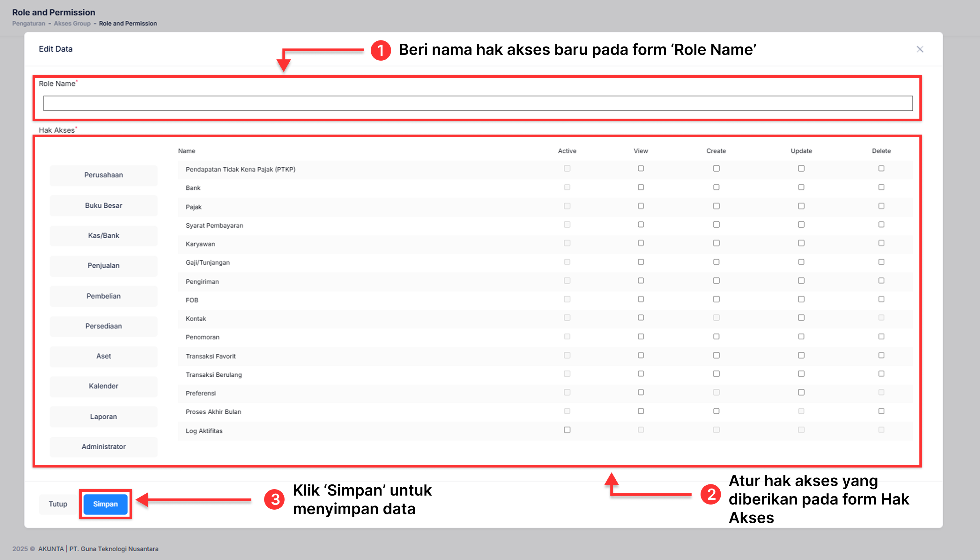This screenshot has height=560, width=980.
Task: Check Delete for Proses Akhir Bulan
Action: coord(881,411)
